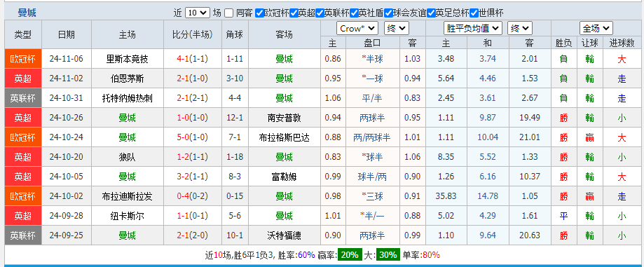This screenshot has width=644, height=267.
Task: Open the 沃特福德 team link
Action: (x=284, y=235)
